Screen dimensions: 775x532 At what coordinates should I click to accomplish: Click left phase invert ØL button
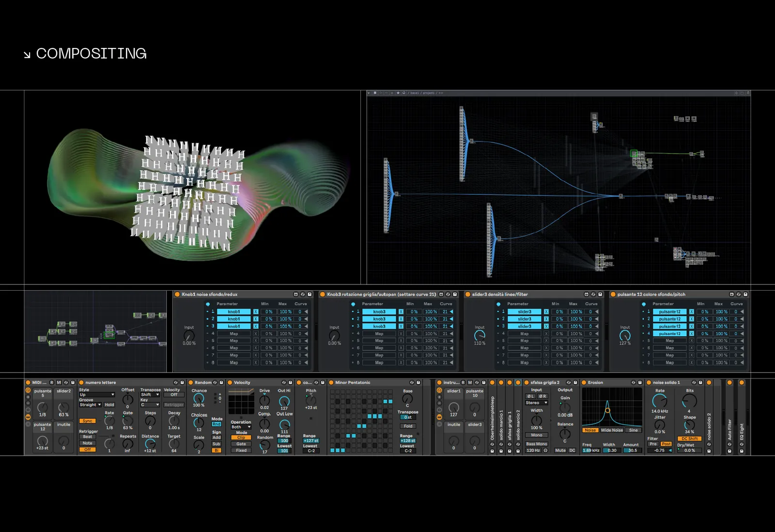[531, 396]
